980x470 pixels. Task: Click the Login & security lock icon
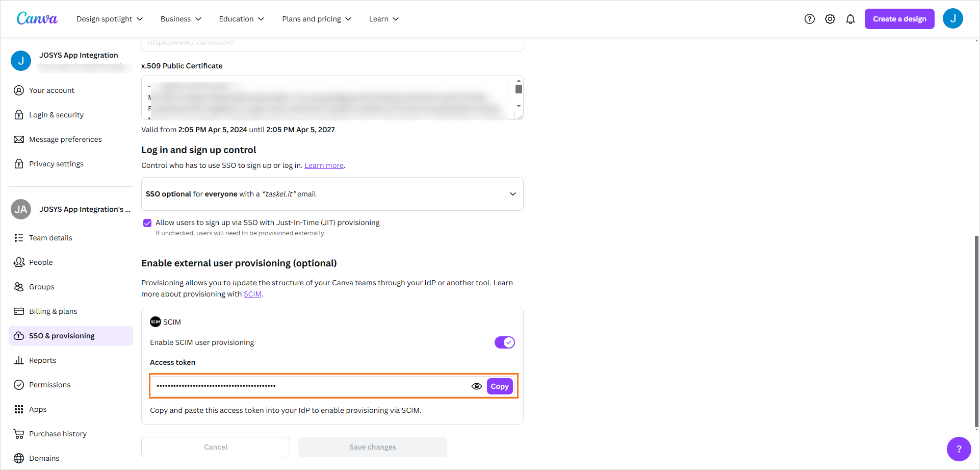click(19, 115)
